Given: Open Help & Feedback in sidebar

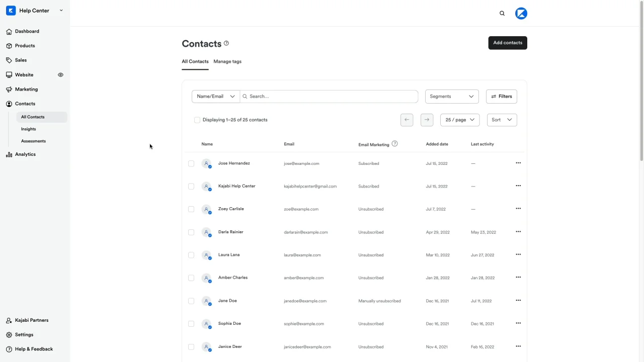Looking at the screenshot, I should click(34, 349).
